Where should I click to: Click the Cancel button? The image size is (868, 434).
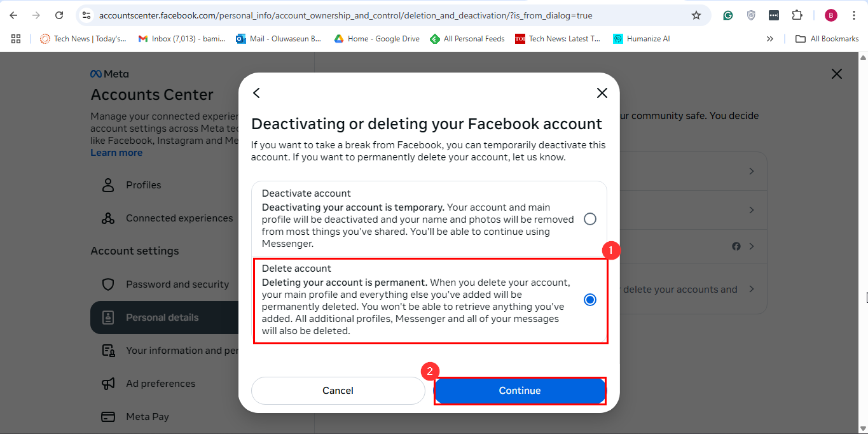[338, 391]
